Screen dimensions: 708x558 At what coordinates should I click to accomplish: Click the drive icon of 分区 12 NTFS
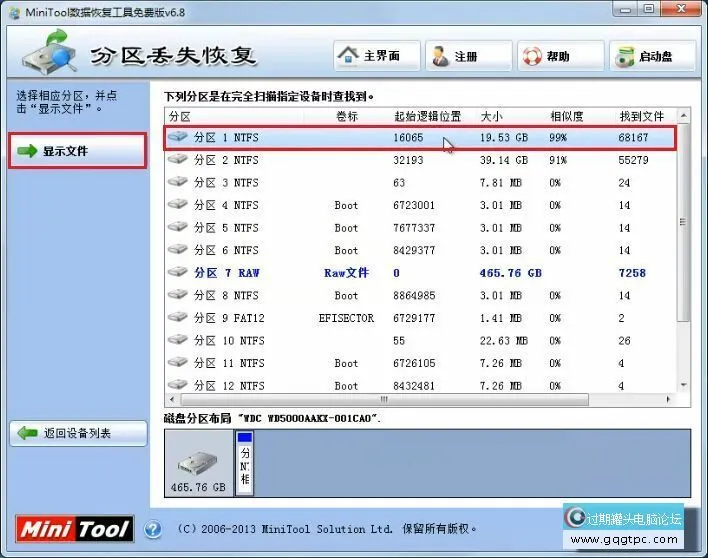(x=177, y=385)
